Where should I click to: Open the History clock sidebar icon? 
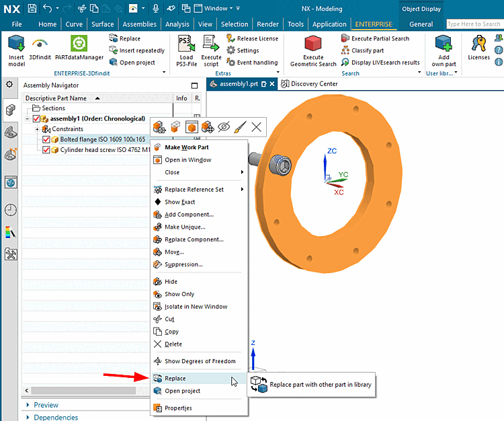pyautogui.click(x=11, y=210)
